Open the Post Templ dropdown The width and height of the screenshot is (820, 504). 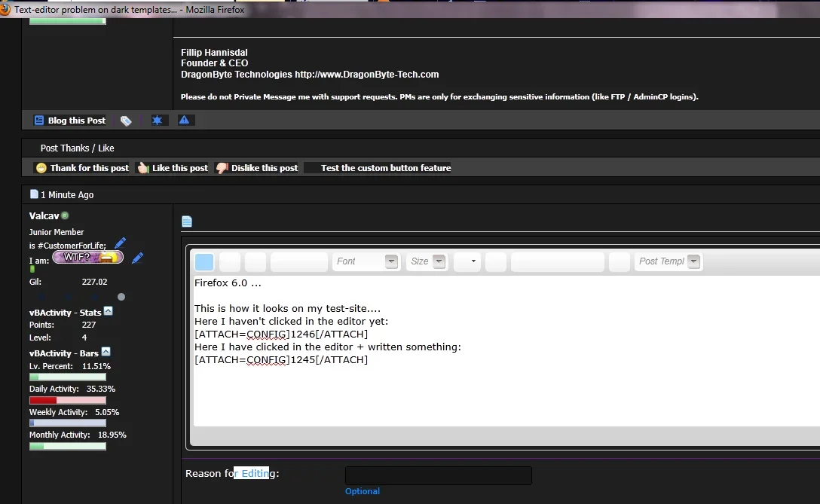click(669, 261)
